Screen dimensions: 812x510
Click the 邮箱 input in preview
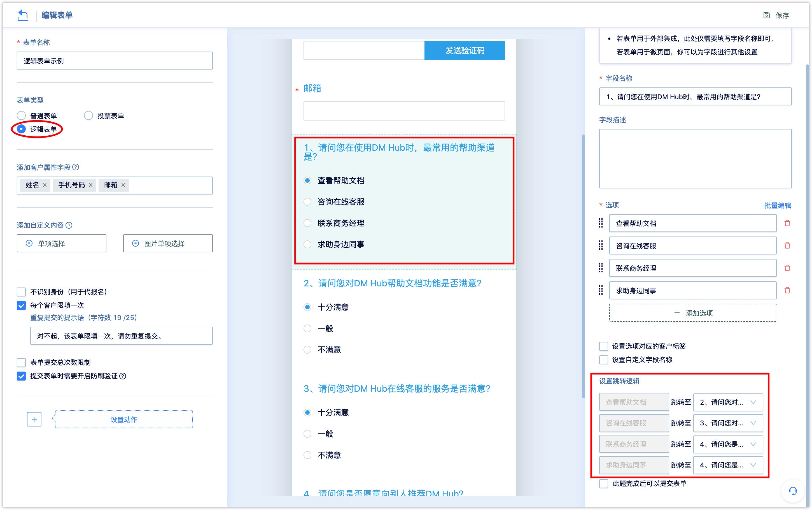[x=404, y=111]
